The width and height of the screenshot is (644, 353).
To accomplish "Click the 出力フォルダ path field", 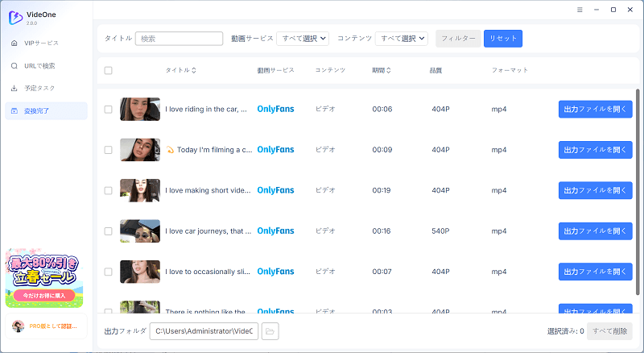I will (x=204, y=331).
